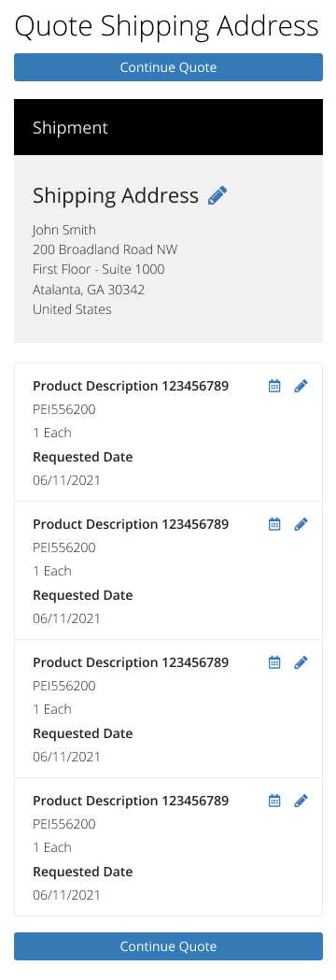This screenshot has width=336, height=980.
Task: Open calendar icon for the third product
Action: [x=274, y=662]
